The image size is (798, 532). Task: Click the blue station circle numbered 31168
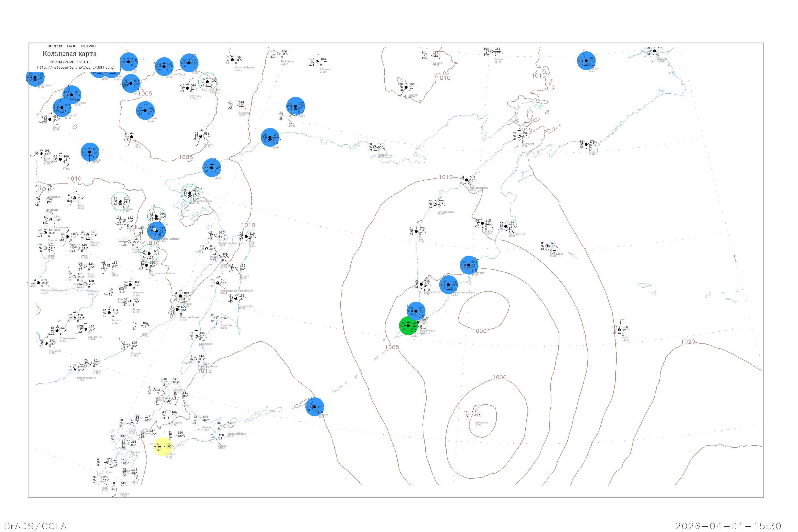tap(212, 168)
